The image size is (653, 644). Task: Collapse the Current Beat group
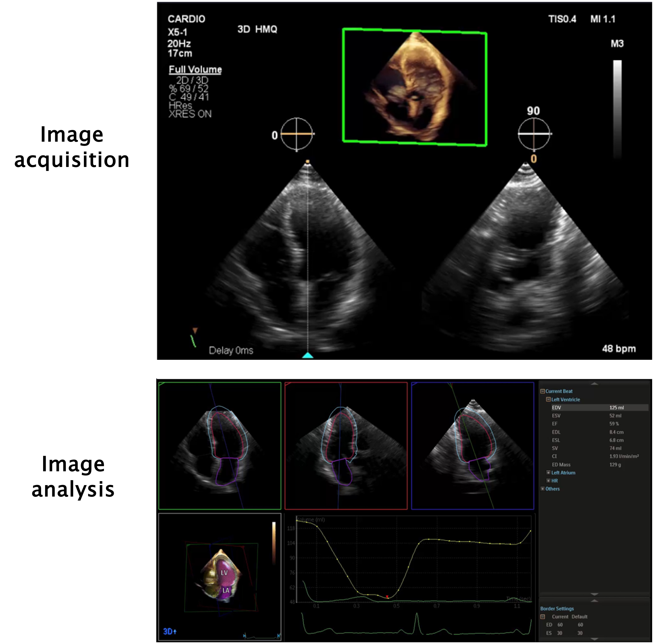tap(542, 391)
